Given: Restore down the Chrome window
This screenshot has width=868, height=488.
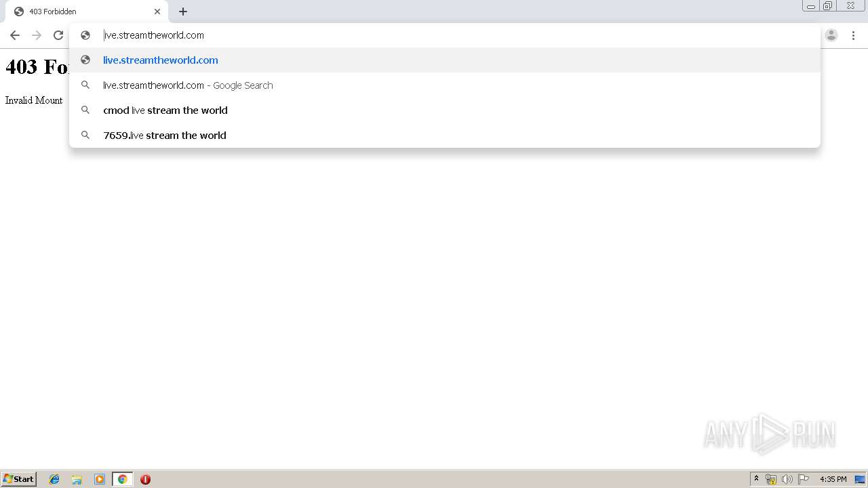Looking at the screenshot, I should (828, 6).
